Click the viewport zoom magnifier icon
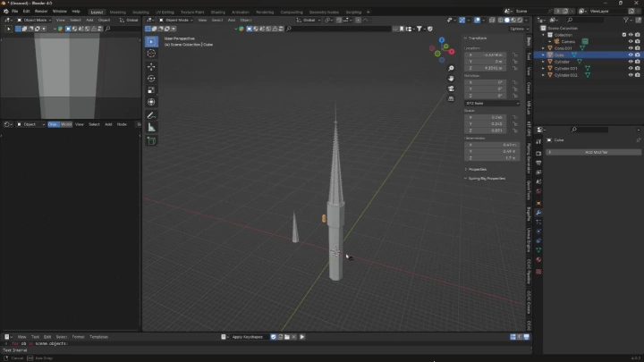The height and width of the screenshot is (362, 644). tap(451, 68)
